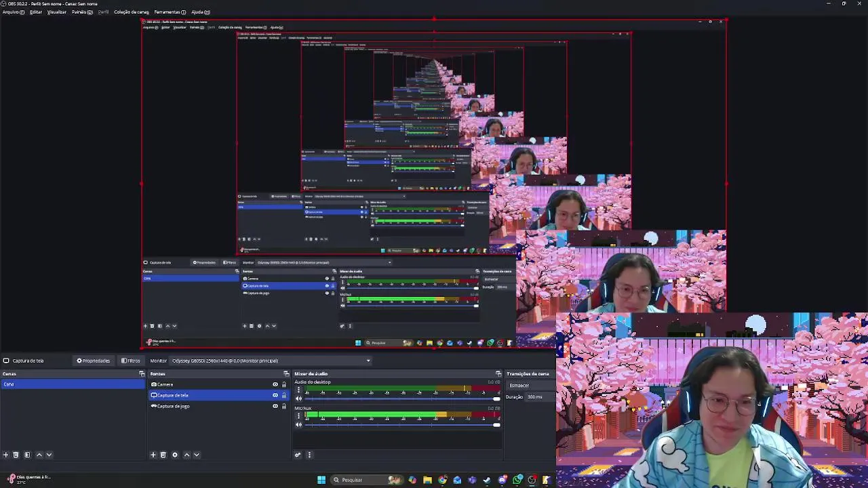Toggle the lock on Camera source
This screenshot has height=488, width=868.
284,384
